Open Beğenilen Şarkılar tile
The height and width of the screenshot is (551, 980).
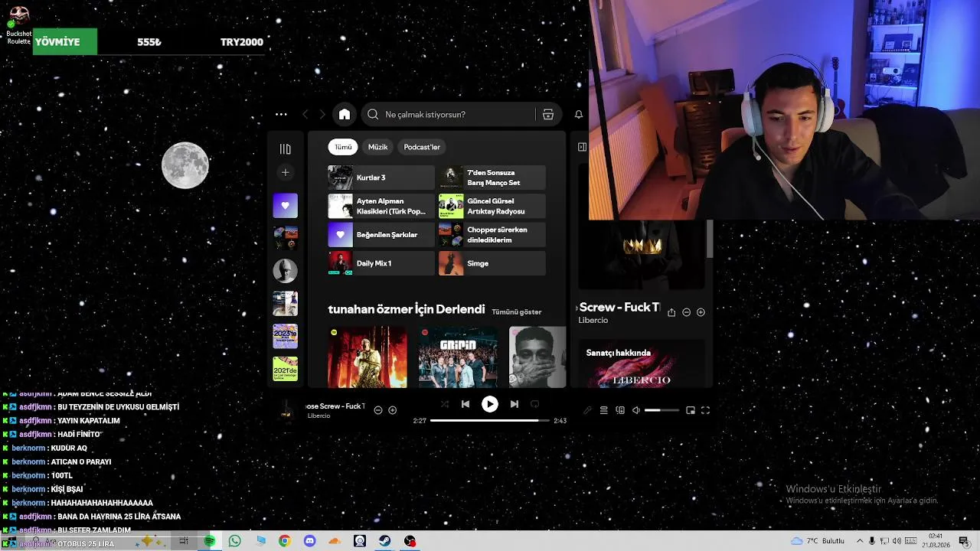click(381, 235)
